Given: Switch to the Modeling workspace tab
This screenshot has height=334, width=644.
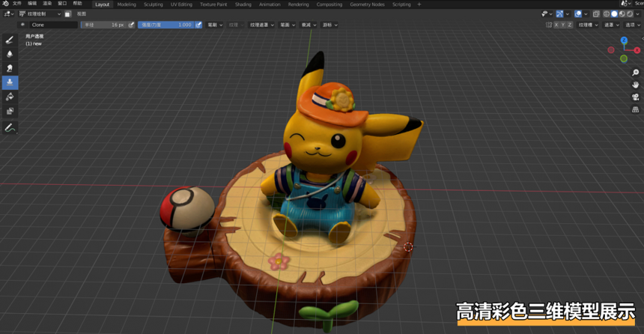Looking at the screenshot, I should coord(127,4).
